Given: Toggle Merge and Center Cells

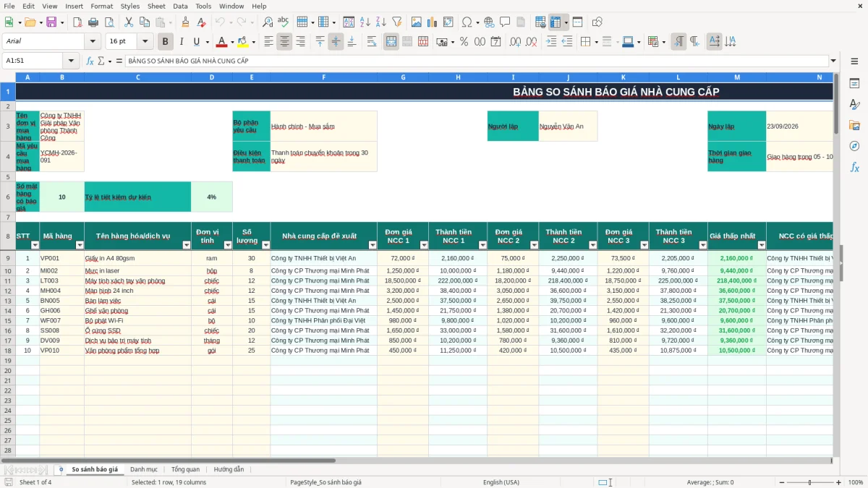Looking at the screenshot, I should point(391,42).
